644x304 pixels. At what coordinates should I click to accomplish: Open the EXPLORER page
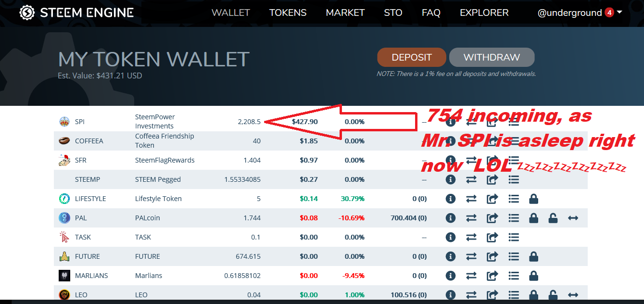tap(484, 13)
